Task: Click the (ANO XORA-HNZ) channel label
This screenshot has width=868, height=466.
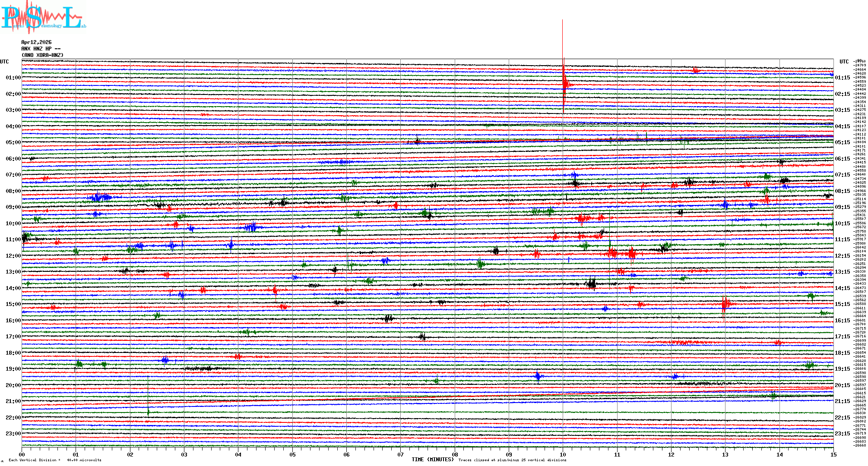Action: pos(42,55)
